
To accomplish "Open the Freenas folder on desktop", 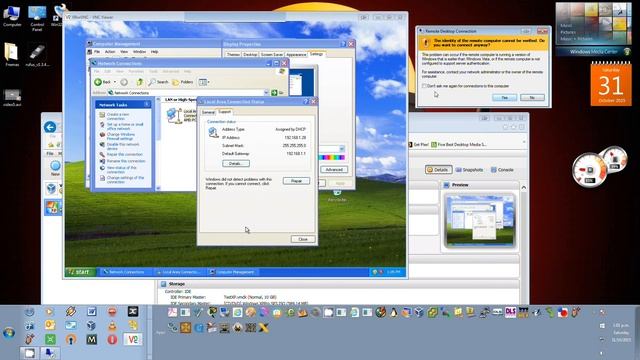I will 11,55.
